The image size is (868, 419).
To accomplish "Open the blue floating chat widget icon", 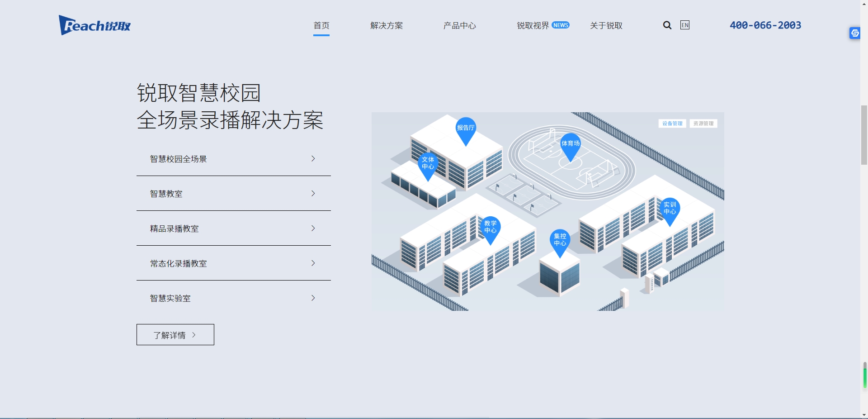I will 854,33.
